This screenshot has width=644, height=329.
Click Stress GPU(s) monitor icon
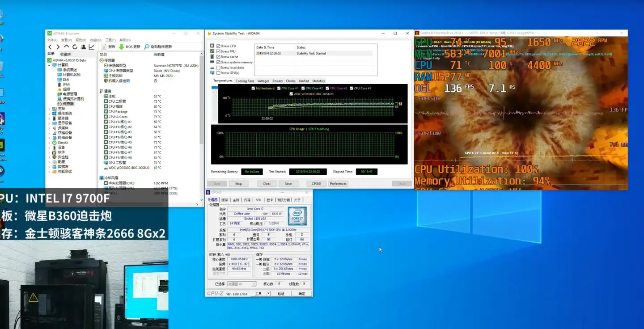212,73
